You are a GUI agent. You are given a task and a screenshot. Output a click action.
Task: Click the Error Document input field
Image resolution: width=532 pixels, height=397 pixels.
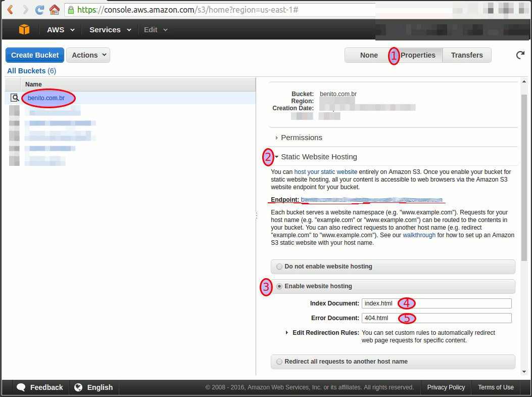click(437, 318)
